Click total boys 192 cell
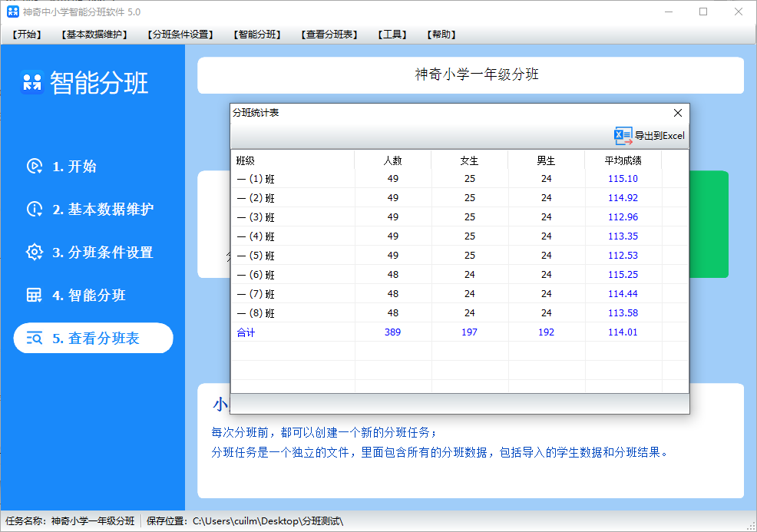This screenshot has width=757, height=532. click(x=546, y=332)
